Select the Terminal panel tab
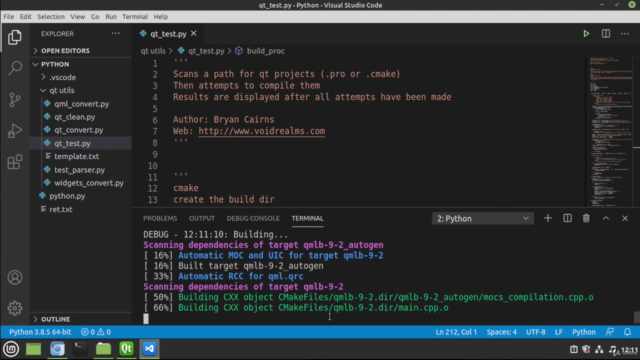640x360 pixels. pos(307,218)
